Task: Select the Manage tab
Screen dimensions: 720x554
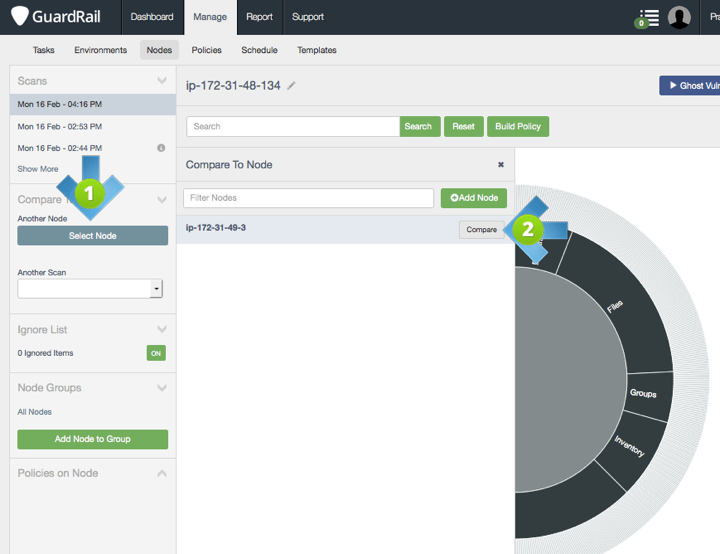Action: click(x=210, y=17)
